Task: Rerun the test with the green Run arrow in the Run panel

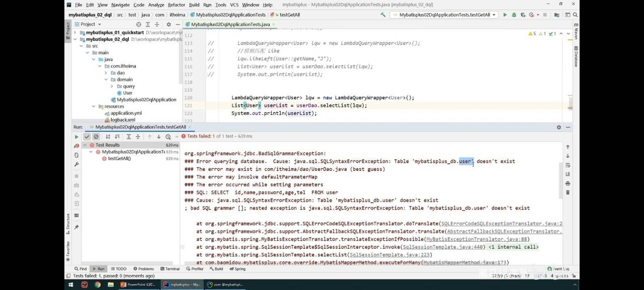Action: (76, 136)
